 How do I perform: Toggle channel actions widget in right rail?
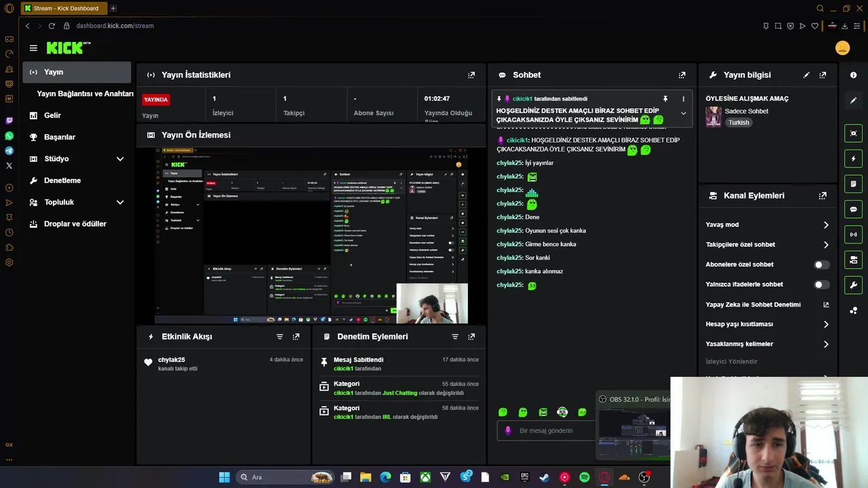854,260
